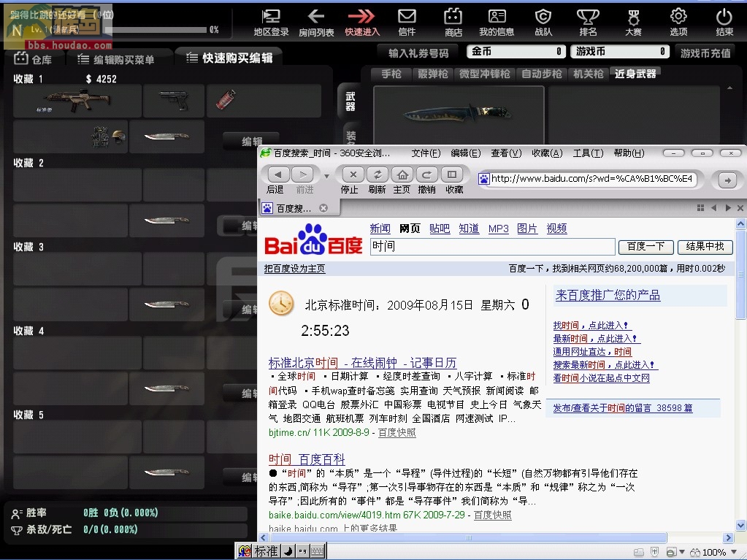Open the 地区登录 region login icon

[x=271, y=23]
